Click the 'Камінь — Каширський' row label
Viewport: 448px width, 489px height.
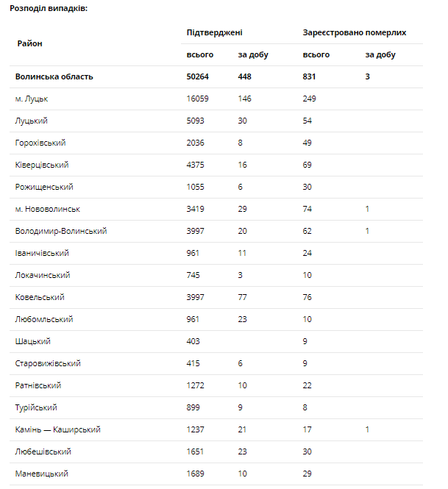[x=57, y=429]
